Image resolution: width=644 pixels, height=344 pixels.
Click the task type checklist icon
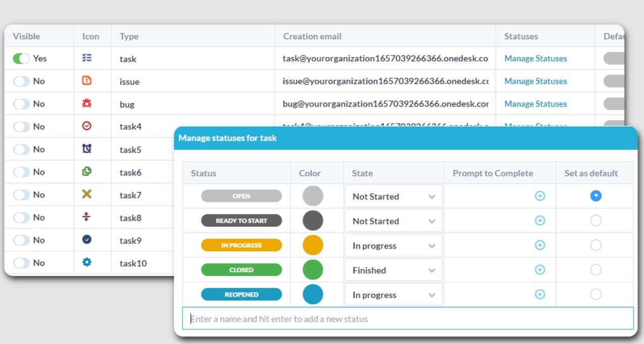pyautogui.click(x=86, y=58)
